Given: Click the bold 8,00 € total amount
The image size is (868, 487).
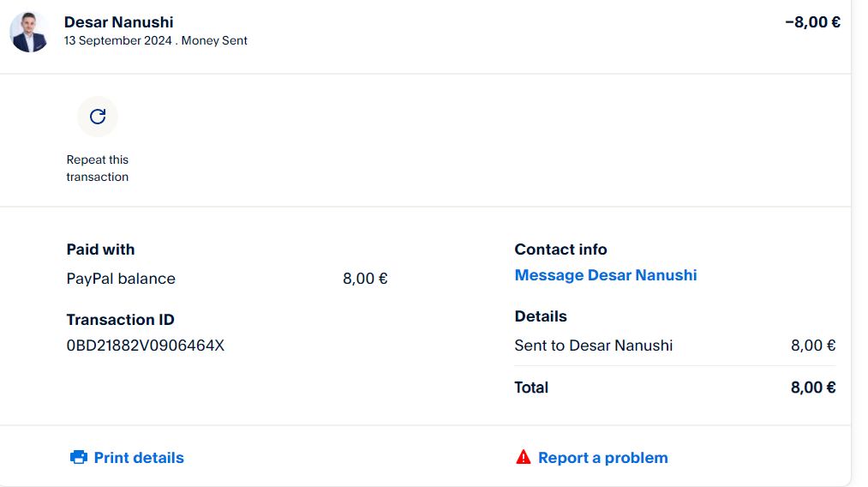Looking at the screenshot, I should tap(812, 388).
